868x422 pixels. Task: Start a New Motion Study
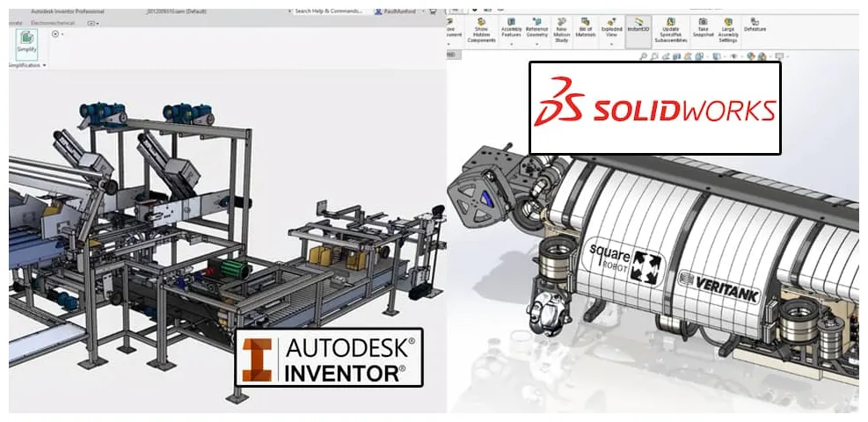click(561, 32)
